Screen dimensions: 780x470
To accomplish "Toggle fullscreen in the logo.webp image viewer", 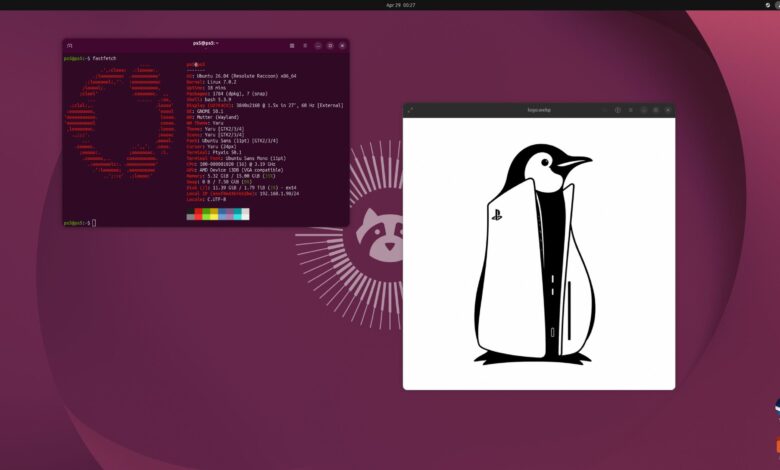I will coord(410,110).
